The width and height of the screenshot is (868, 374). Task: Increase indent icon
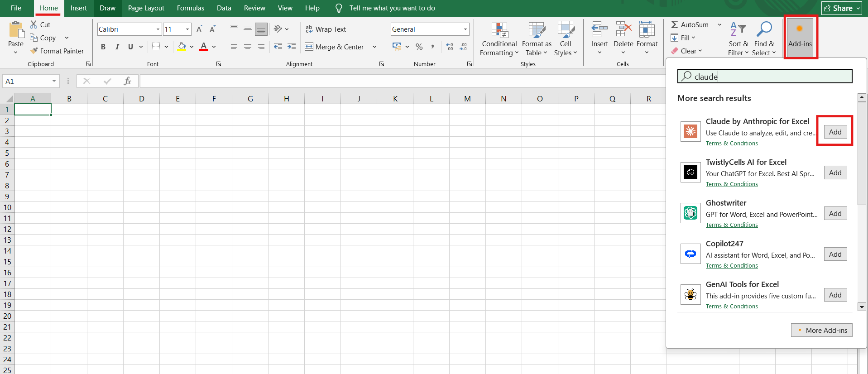tap(292, 47)
